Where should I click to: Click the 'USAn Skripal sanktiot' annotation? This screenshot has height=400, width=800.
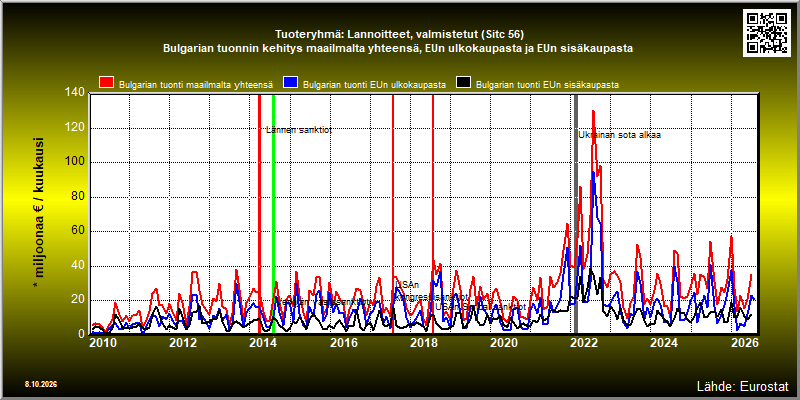(481, 307)
